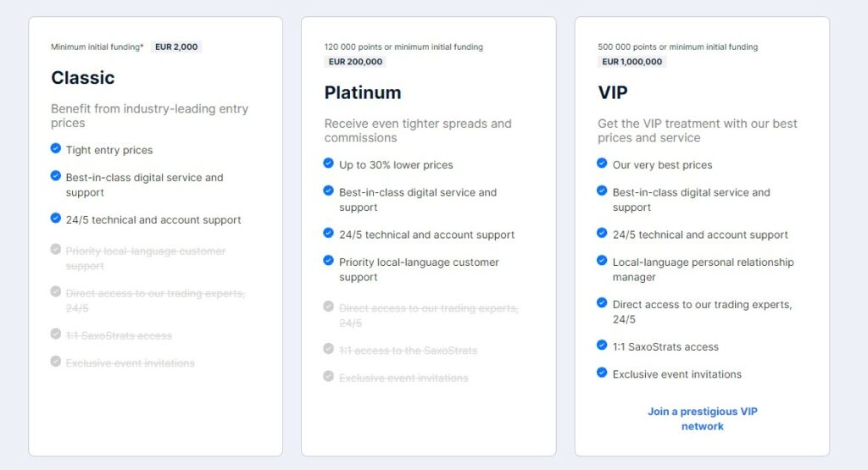
Task: Click grey check icon beside Platinum Direct access to trading experts
Action: tap(328, 307)
